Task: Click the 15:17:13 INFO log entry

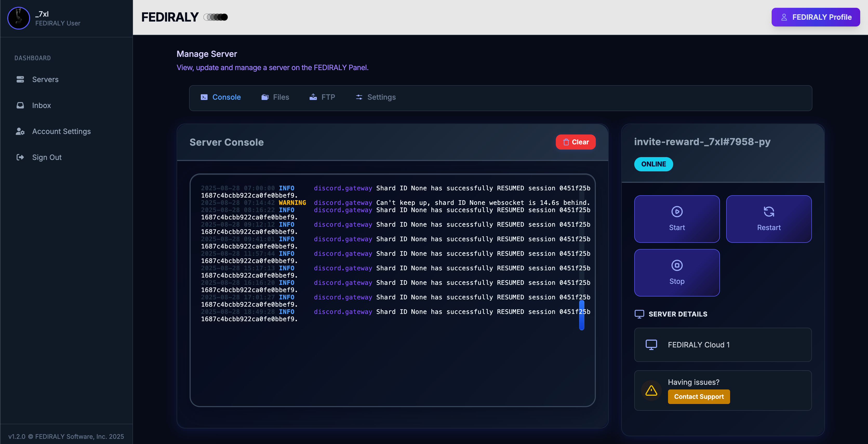Action: 396,272
